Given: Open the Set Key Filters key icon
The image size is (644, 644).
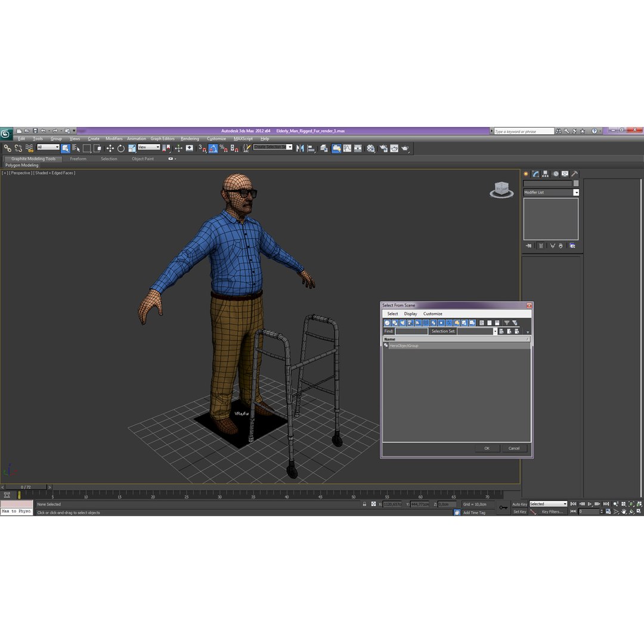Looking at the screenshot, I should coord(503,507).
